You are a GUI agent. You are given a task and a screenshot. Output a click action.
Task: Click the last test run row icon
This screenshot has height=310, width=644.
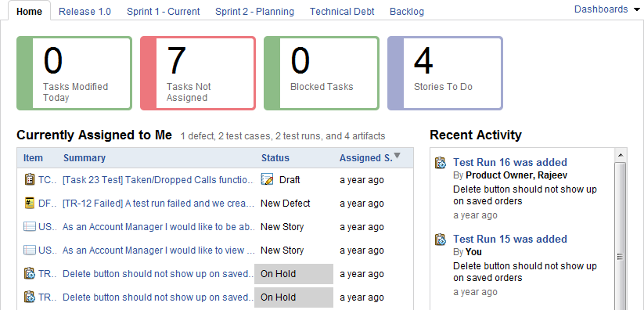coord(29,297)
